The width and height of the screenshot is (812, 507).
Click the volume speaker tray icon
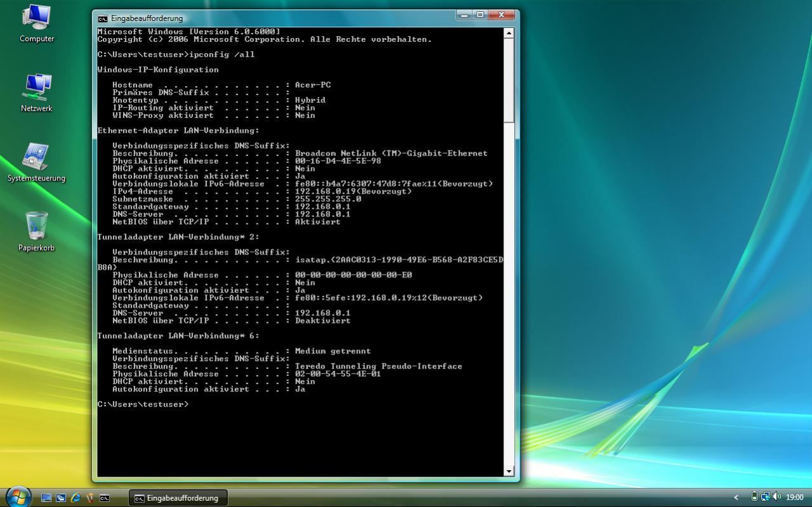pyautogui.click(x=776, y=497)
